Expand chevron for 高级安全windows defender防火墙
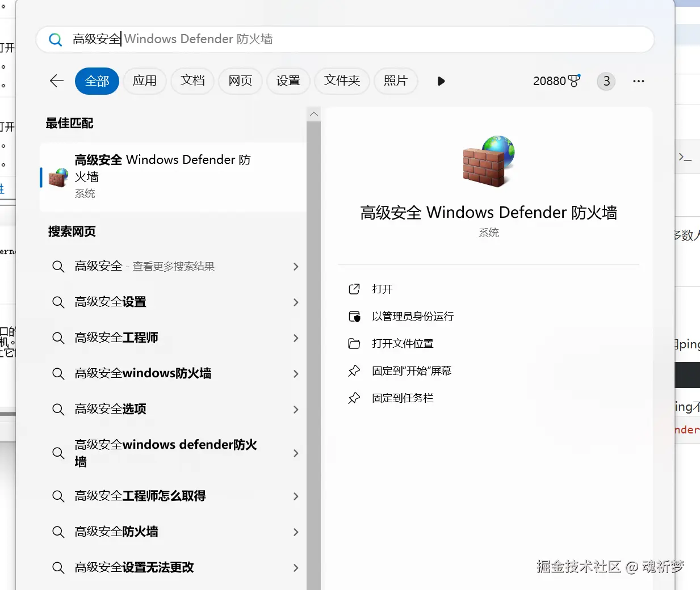 tap(296, 453)
